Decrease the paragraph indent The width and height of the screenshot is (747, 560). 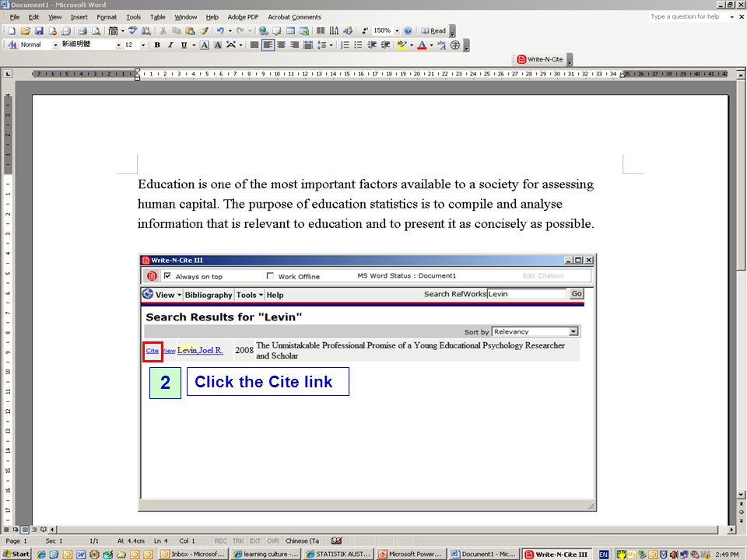tap(372, 45)
